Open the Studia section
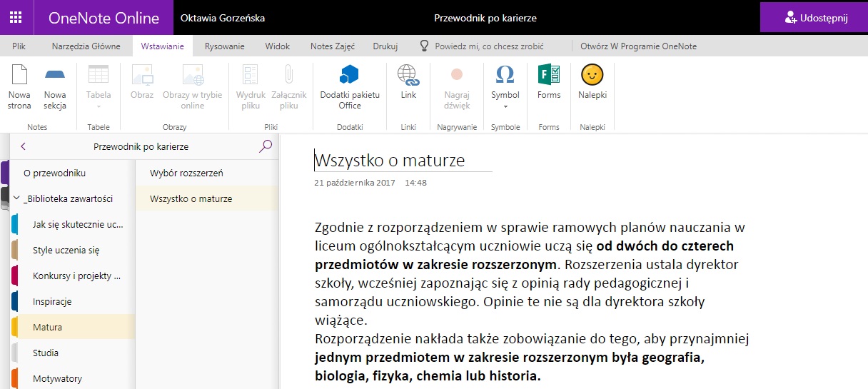 click(46, 353)
